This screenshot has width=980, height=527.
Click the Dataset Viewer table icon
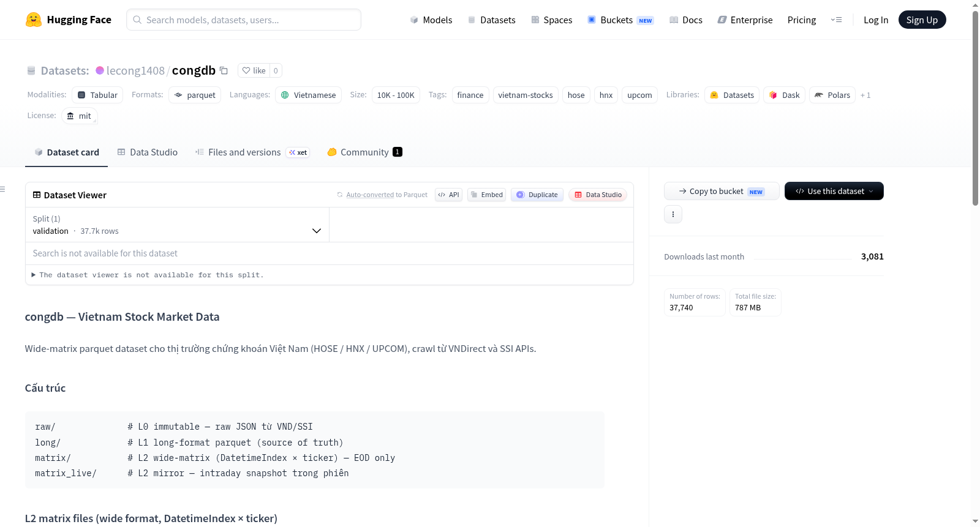coord(37,195)
